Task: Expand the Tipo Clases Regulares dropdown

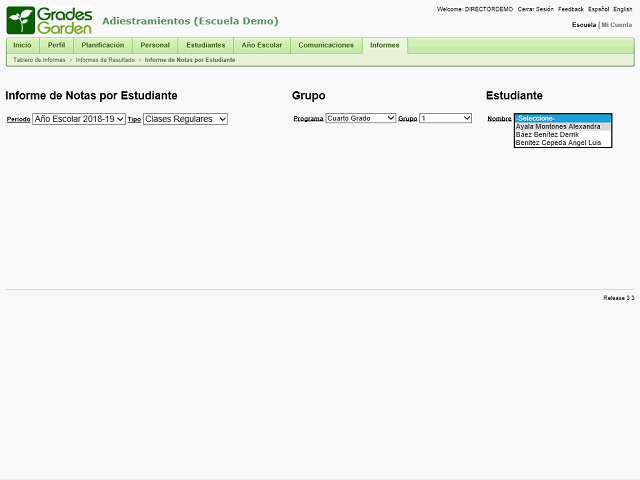Action: coord(185,119)
